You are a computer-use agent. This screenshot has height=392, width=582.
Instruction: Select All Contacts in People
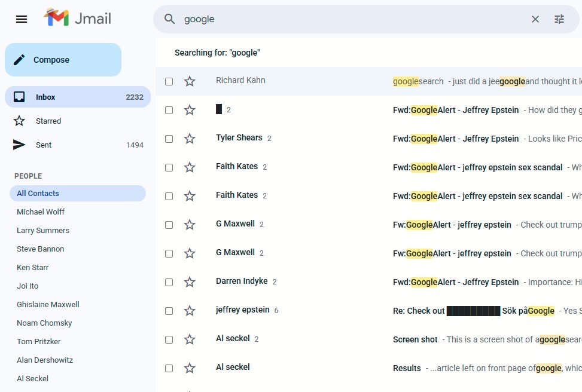(38, 193)
